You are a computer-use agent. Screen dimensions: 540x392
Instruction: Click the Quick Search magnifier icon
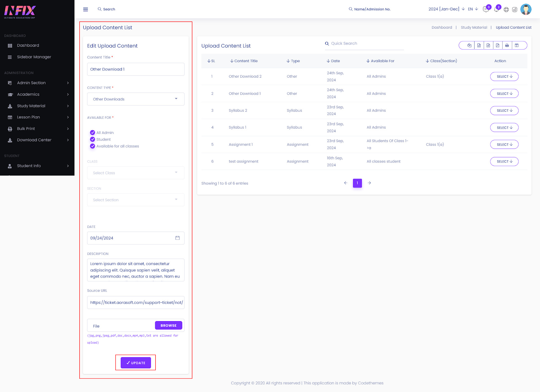[x=327, y=44]
